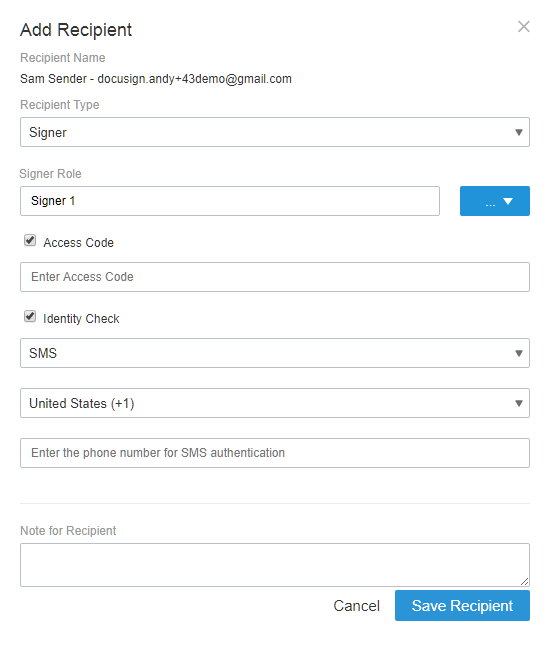
Task: Click the resize handle of the note area
Action: pos(525,581)
